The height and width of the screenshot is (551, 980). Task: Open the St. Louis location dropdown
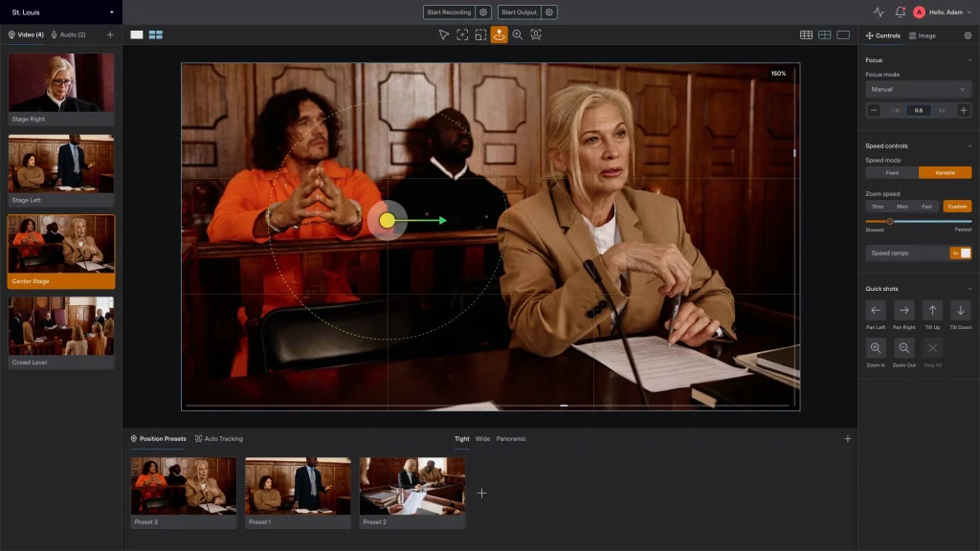coord(61,11)
